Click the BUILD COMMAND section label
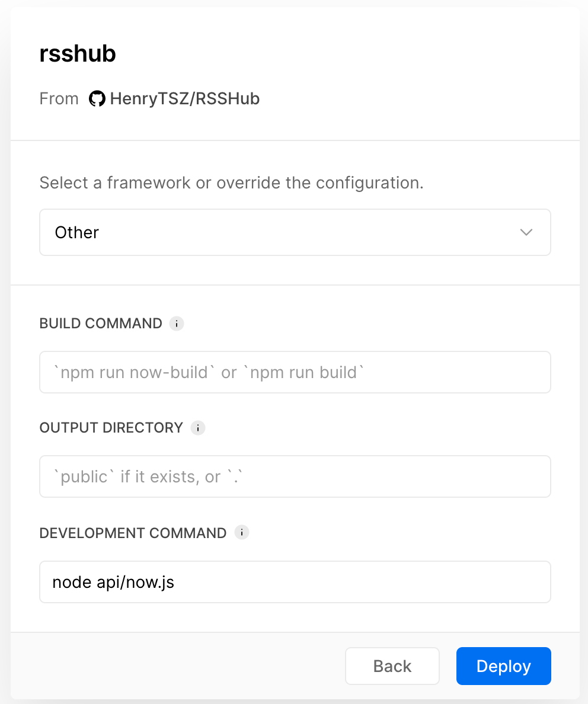The image size is (588, 704). coord(100,323)
